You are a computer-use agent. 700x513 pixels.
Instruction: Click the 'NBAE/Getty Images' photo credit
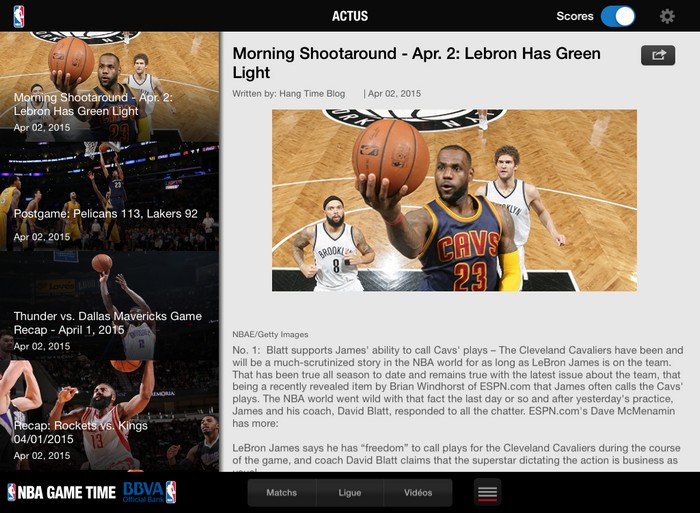coord(270,334)
